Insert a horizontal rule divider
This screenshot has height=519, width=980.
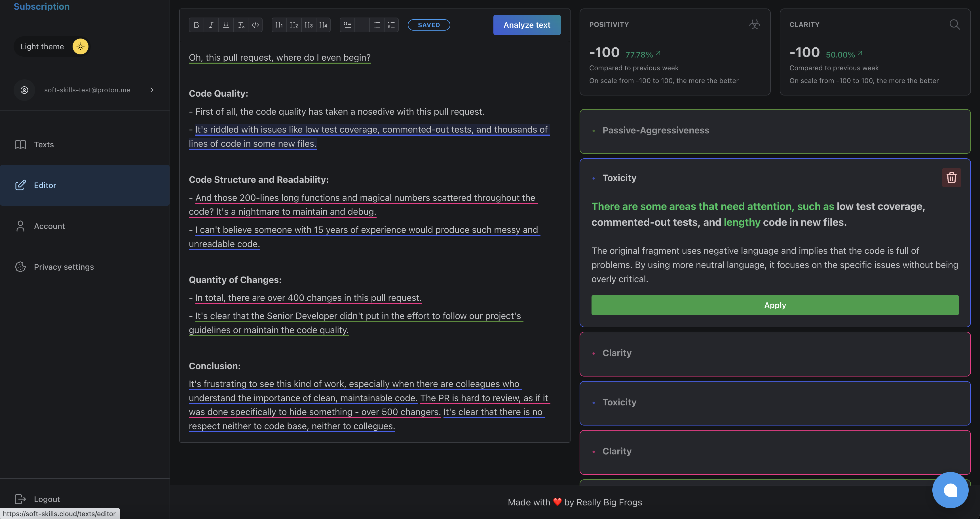[362, 25]
